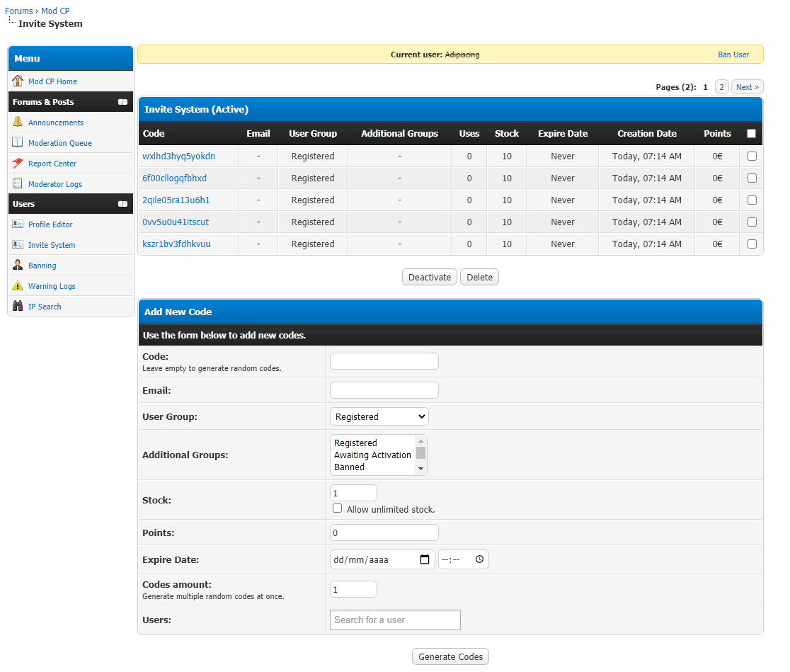The width and height of the screenshot is (790, 672).
Task: Enable Allow unlimited stock checkbox
Action: pos(338,508)
